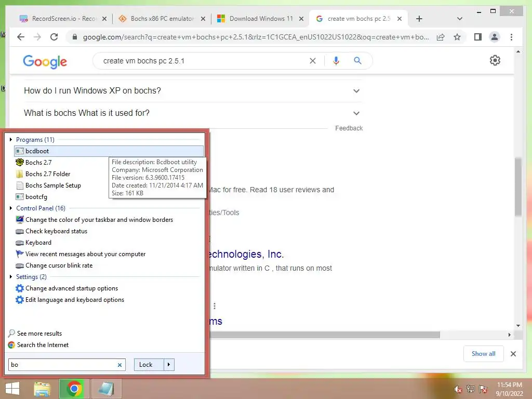
Task: Open File Explorer from taskbar
Action: pyautogui.click(x=42, y=389)
